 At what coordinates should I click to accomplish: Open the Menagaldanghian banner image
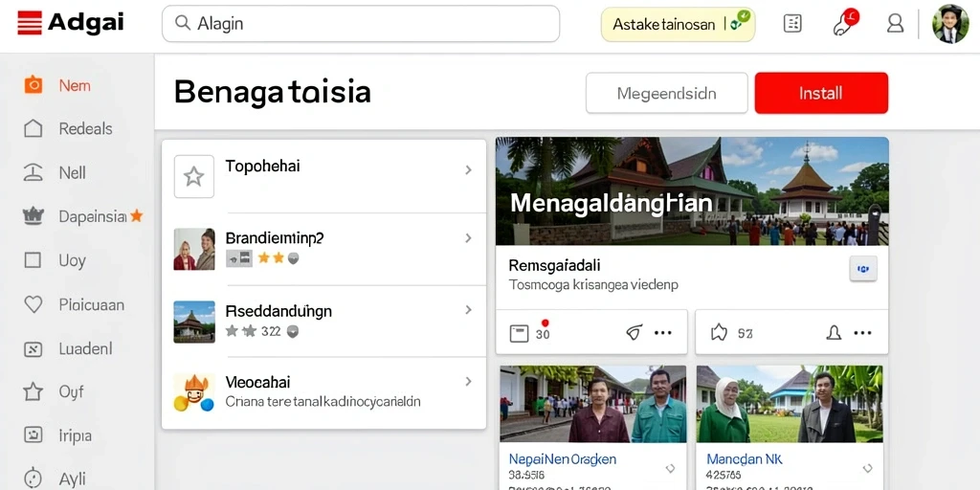pos(692,191)
